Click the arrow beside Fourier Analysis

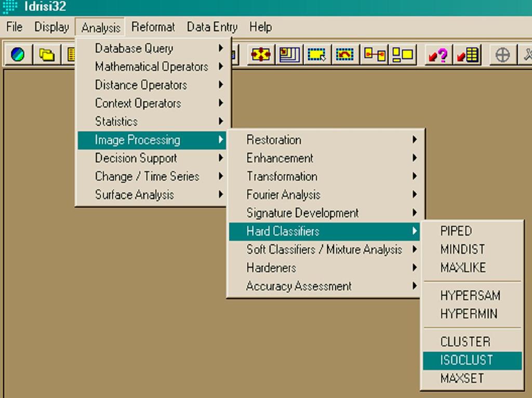[415, 194]
